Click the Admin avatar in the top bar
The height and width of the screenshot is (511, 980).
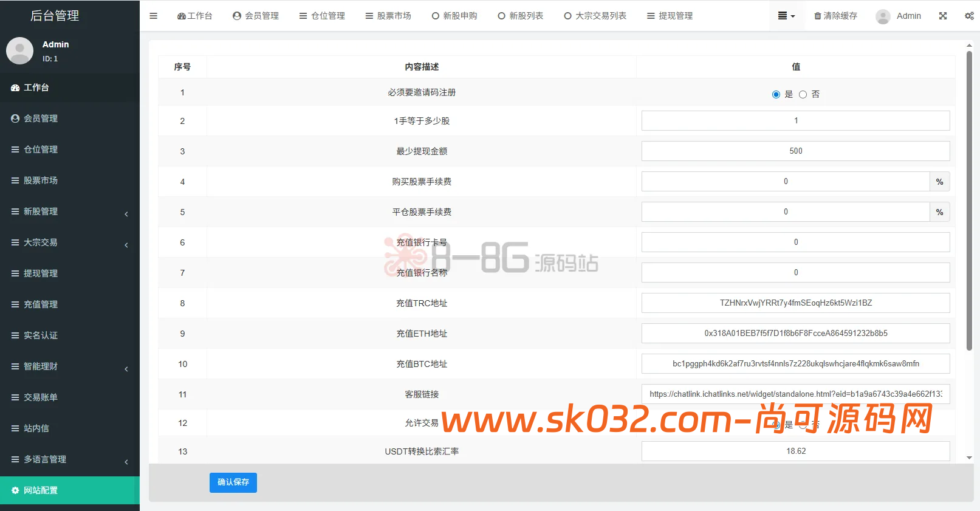pos(883,16)
